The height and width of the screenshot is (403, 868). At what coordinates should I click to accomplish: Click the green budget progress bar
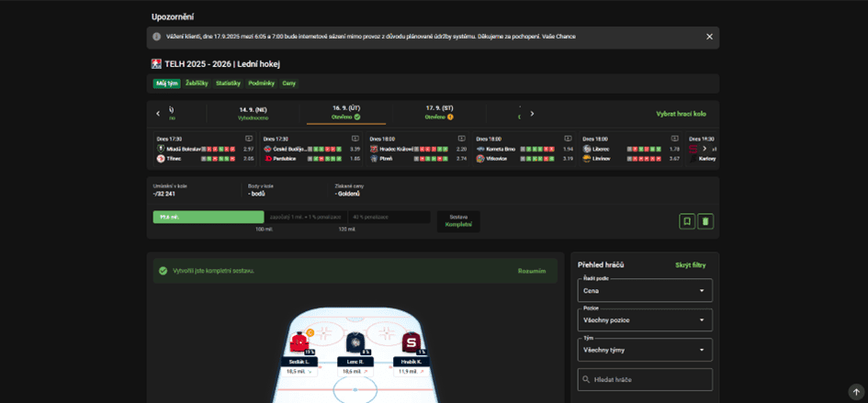point(209,217)
